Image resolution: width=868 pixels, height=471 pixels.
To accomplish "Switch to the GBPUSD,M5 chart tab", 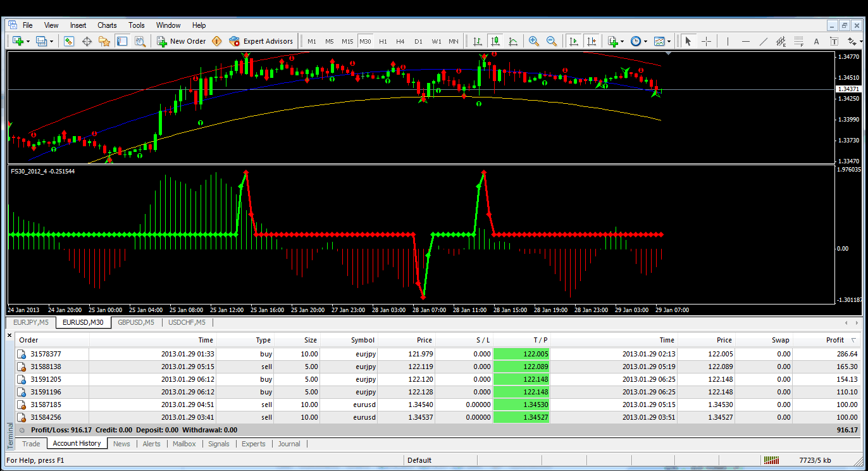I will coord(136,322).
